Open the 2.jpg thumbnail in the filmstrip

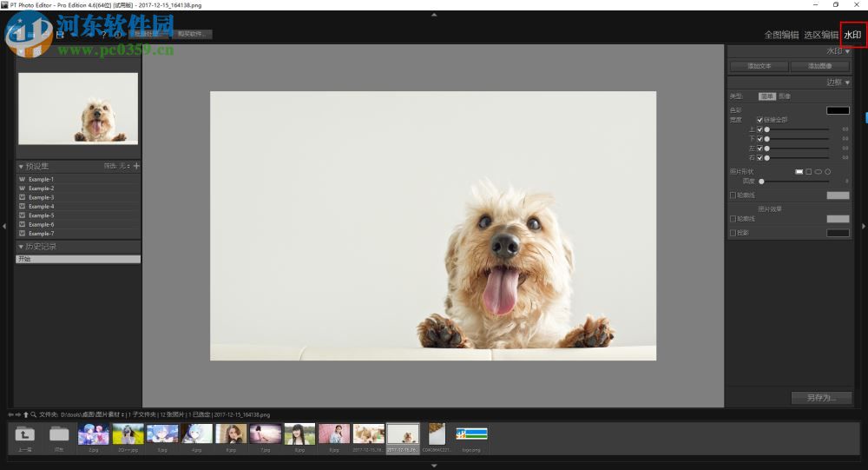pyautogui.click(x=94, y=434)
